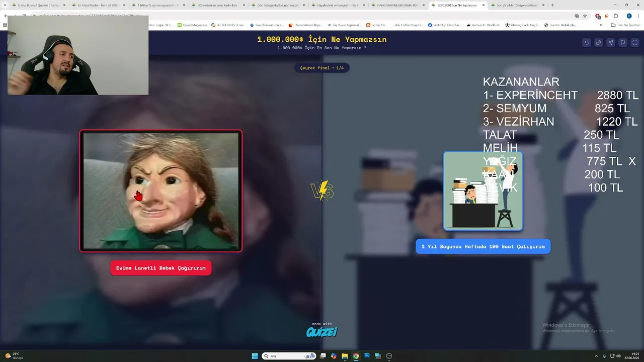Open the 'SketchUp Files' bookmark
Image resolution: width=644 pixels, height=362 pixels.
coord(445,25)
